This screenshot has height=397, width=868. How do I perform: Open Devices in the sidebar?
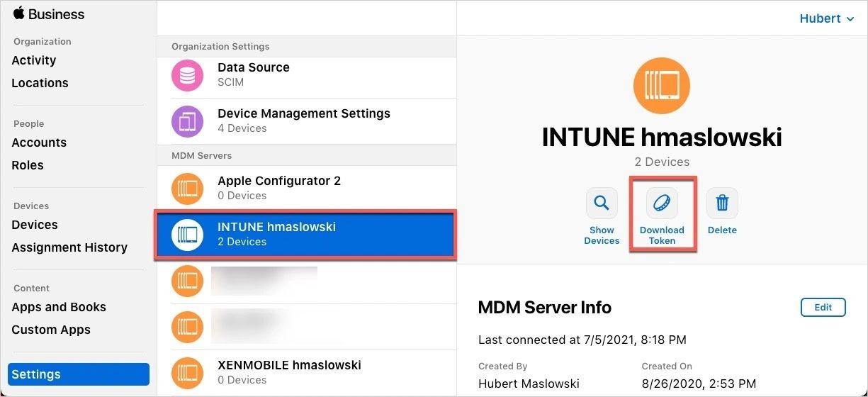[x=35, y=225]
